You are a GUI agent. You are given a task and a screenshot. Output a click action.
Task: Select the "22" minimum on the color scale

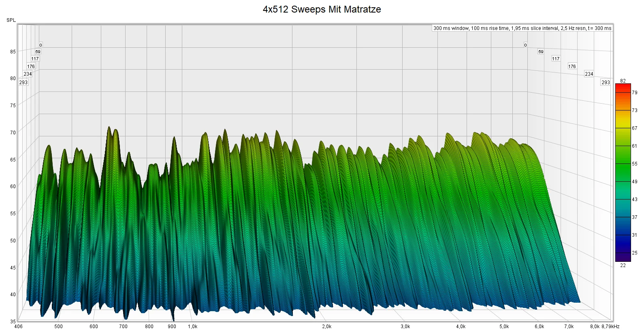click(623, 265)
